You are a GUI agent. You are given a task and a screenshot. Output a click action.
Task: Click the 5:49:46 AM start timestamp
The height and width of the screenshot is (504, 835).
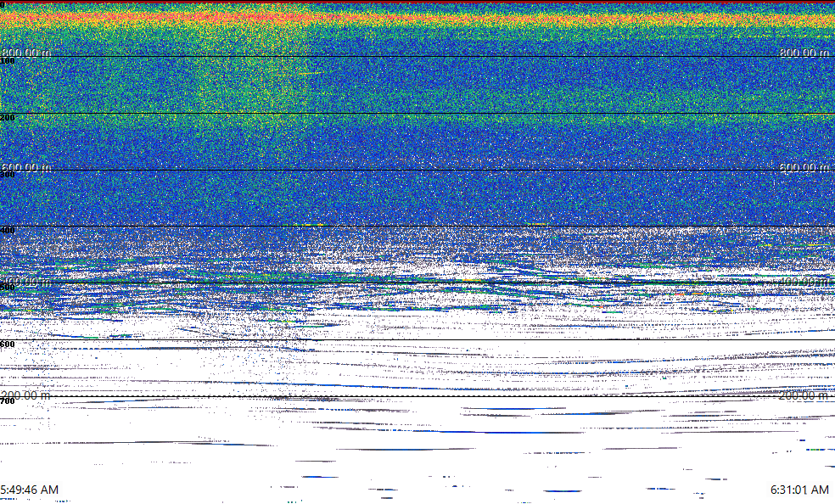coord(30,490)
